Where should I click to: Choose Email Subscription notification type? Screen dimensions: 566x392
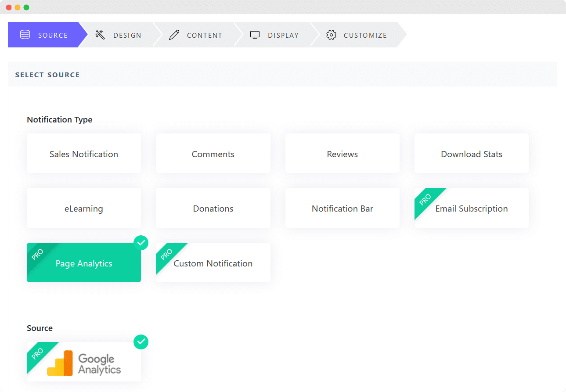pyautogui.click(x=472, y=208)
